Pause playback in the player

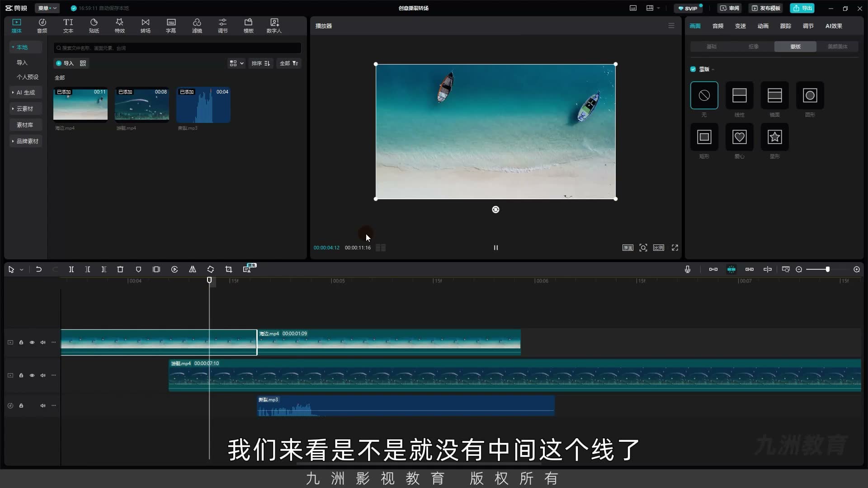[495, 248]
